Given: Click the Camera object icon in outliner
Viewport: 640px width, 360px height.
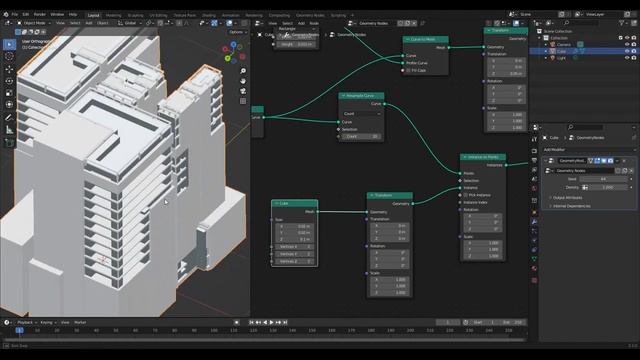Looking at the screenshot, I should (553, 44).
